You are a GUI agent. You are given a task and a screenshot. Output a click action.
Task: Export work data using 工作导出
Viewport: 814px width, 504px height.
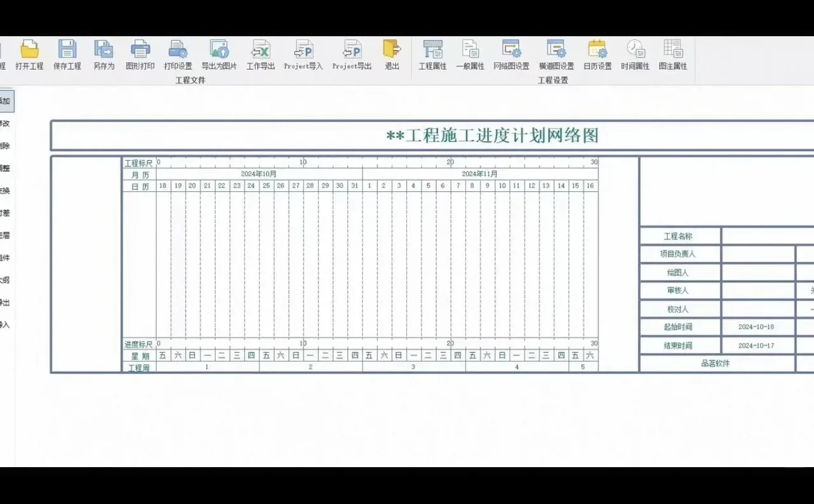pos(260,54)
